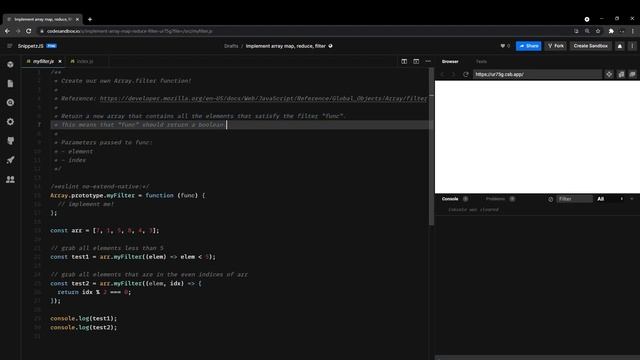Open the Explorer file icon in sidebar

[x=10, y=83]
